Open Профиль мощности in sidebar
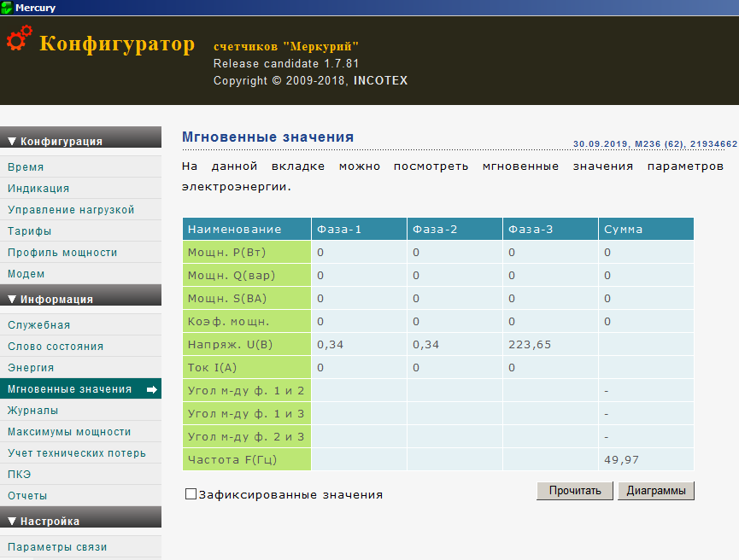Viewport: 739px width, 560px height. (x=80, y=253)
